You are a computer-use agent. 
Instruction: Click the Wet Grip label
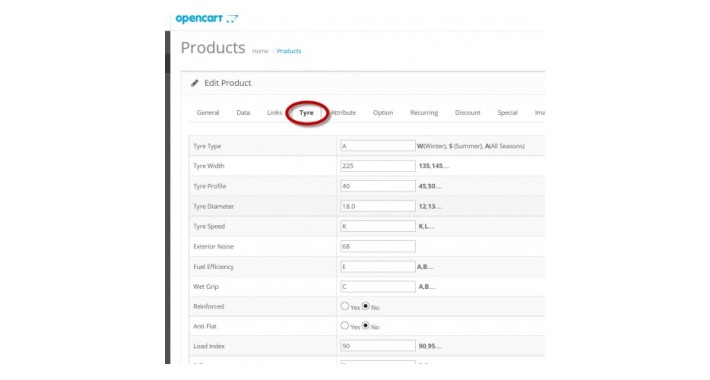(x=206, y=287)
